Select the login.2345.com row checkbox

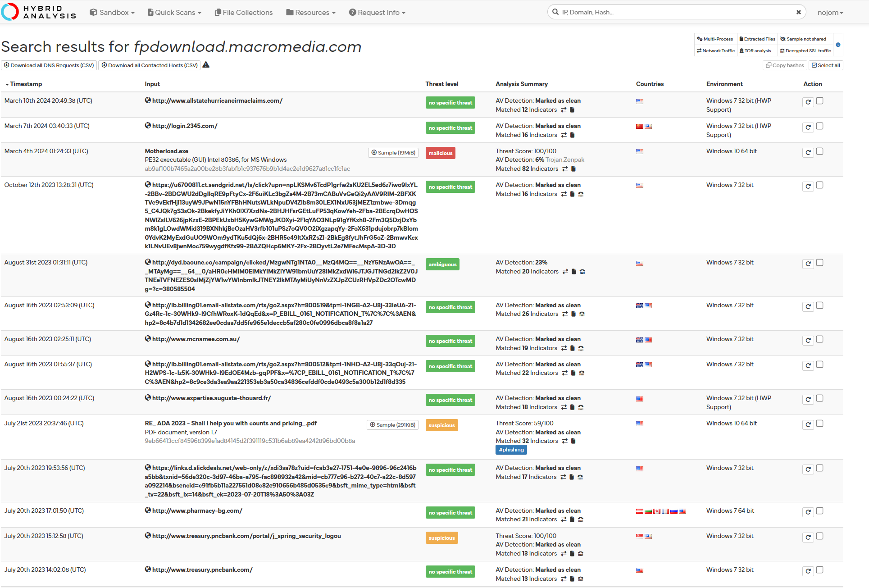pyautogui.click(x=820, y=126)
